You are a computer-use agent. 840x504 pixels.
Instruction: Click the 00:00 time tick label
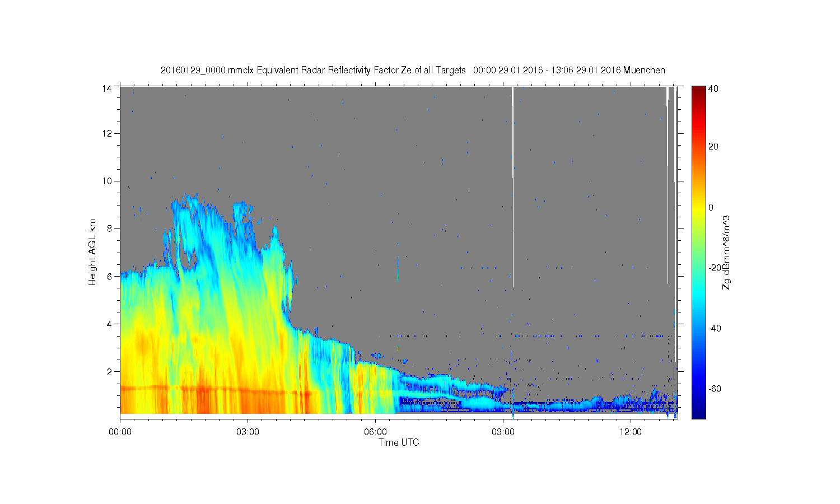click(120, 432)
